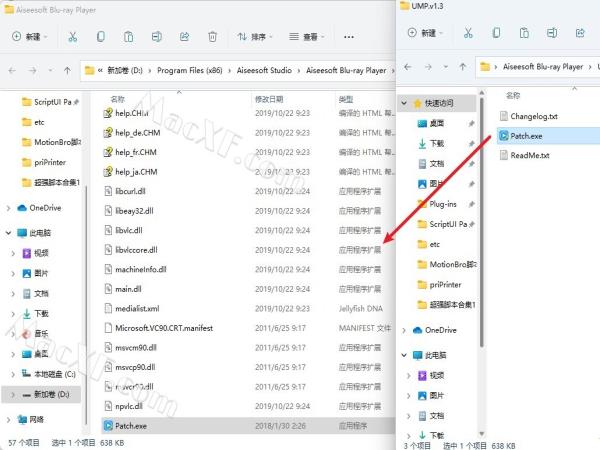Click Share icon in left window toolbar

click(184, 37)
